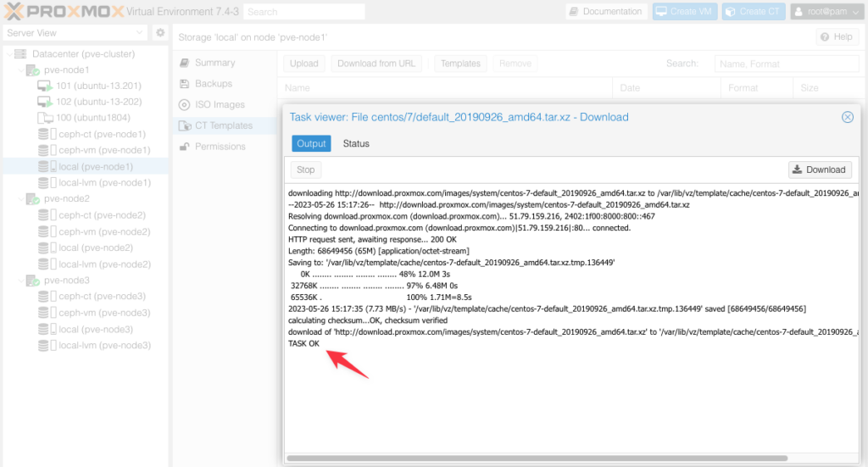868x467 pixels.
Task: Click the Upload button
Action: coord(304,64)
